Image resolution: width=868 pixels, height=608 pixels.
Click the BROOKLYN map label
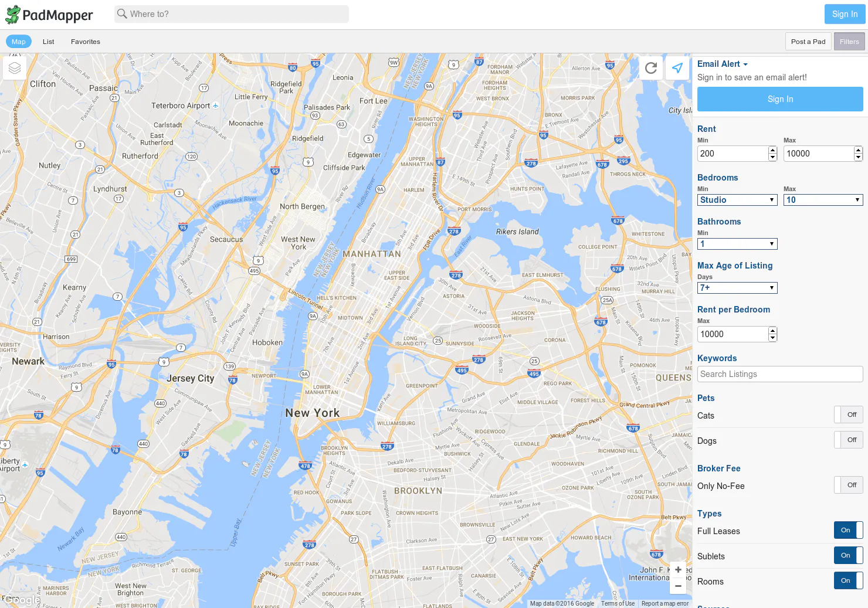(x=418, y=491)
